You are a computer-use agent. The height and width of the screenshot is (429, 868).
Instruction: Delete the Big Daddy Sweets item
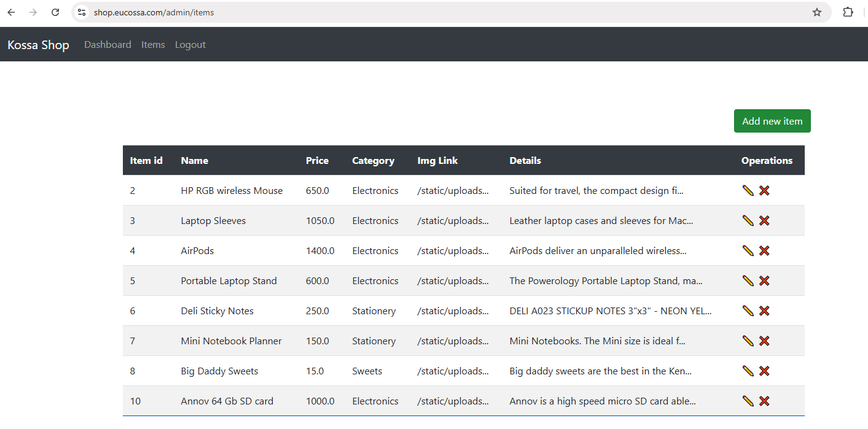pyautogui.click(x=764, y=371)
